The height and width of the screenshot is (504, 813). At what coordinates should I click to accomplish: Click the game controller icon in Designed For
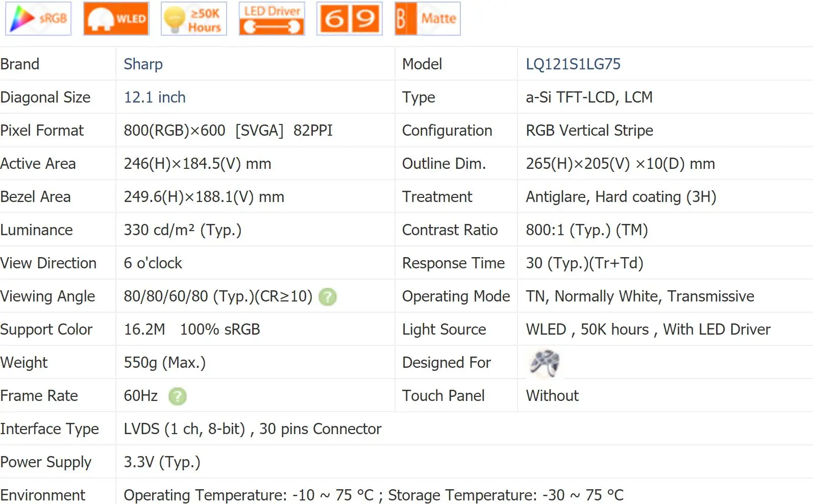(x=545, y=363)
